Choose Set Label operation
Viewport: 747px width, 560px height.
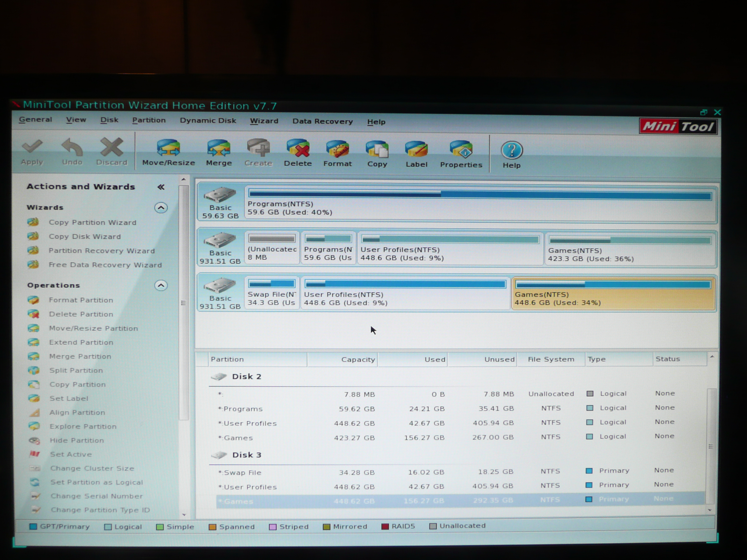coord(69,398)
